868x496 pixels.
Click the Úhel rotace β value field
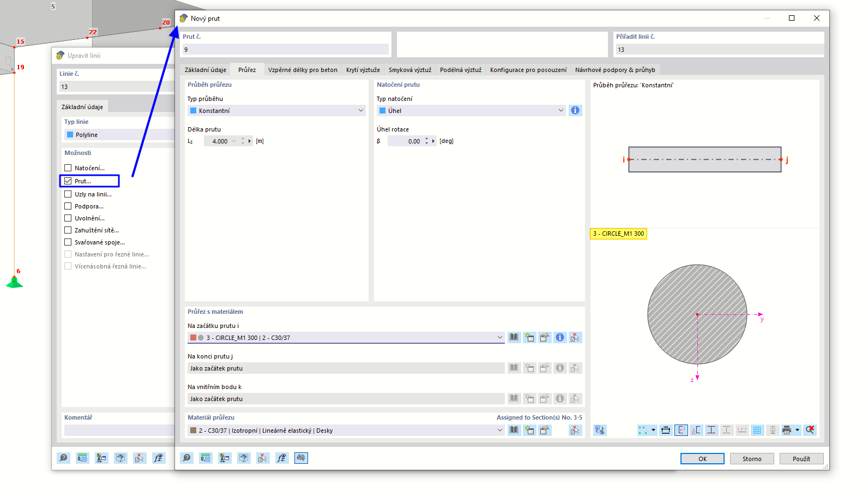click(x=406, y=141)
